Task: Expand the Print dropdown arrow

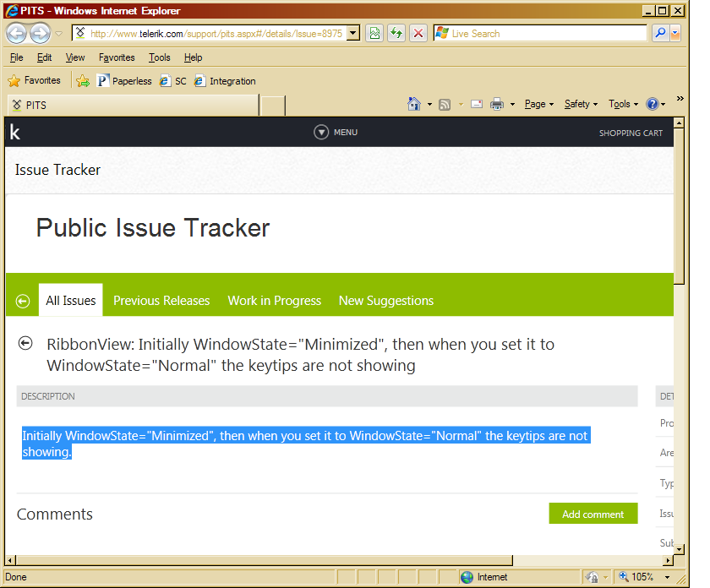Action: point(512,105)
